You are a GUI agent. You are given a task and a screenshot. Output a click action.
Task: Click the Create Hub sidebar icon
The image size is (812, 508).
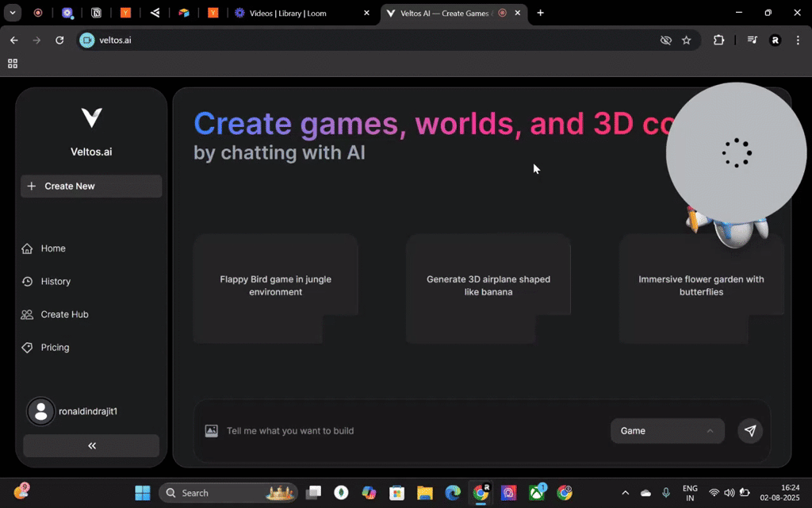coord(26,314)
